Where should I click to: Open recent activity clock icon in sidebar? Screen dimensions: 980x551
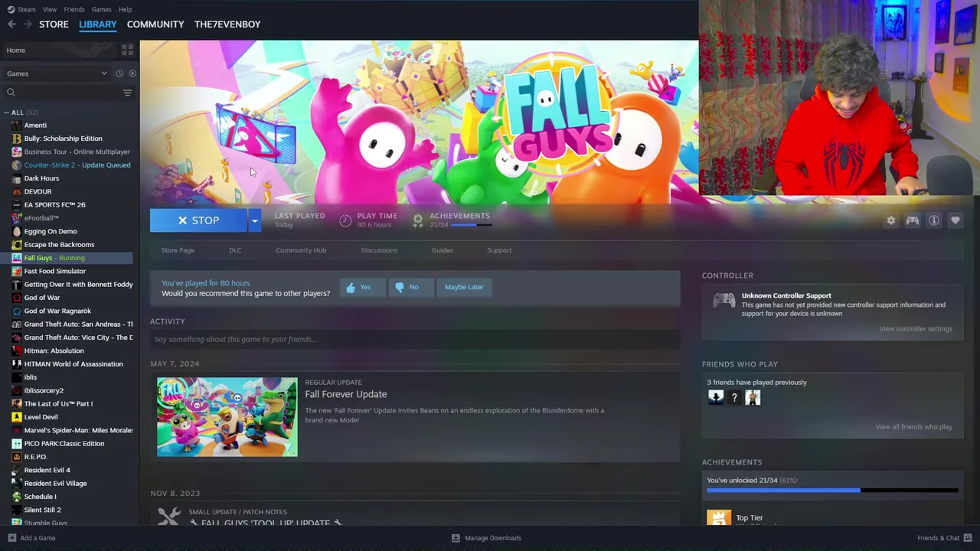pyautogui.click(x=119, y=73)
